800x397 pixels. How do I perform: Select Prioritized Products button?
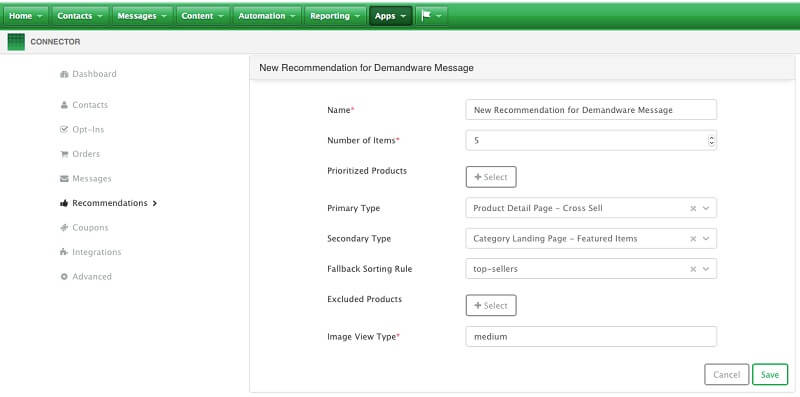point(491,177)
